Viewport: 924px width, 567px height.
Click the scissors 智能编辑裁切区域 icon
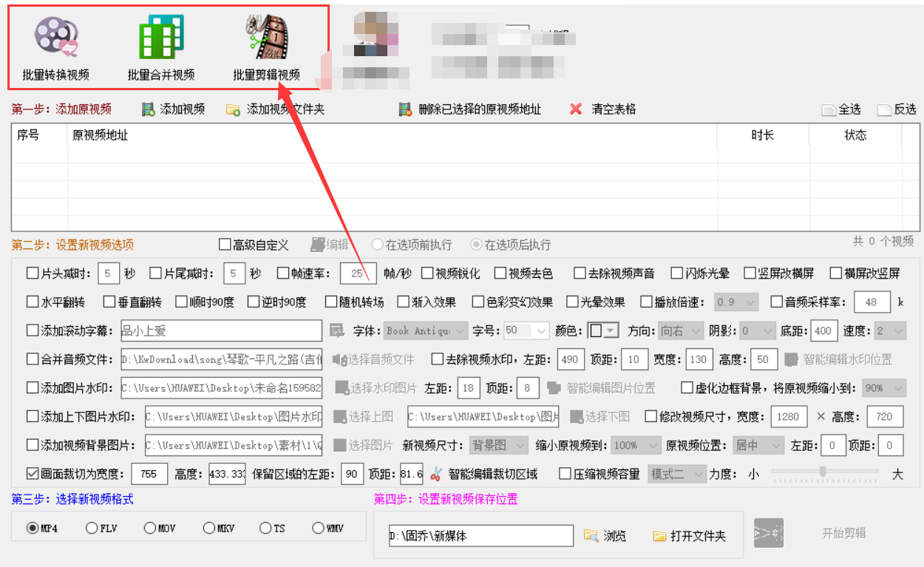pyautogui.click(x=435, y=475)
